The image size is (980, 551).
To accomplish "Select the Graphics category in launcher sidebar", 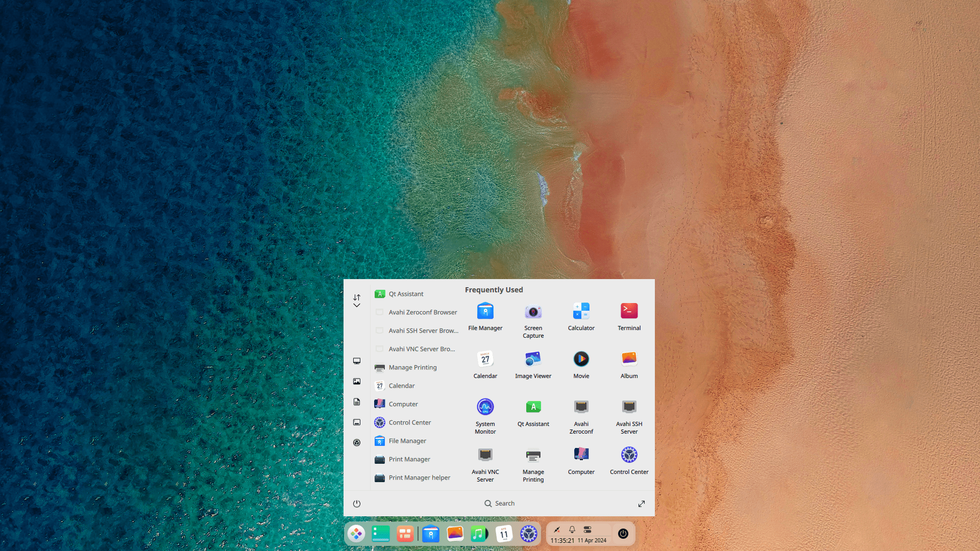I will tap(356, 381).
